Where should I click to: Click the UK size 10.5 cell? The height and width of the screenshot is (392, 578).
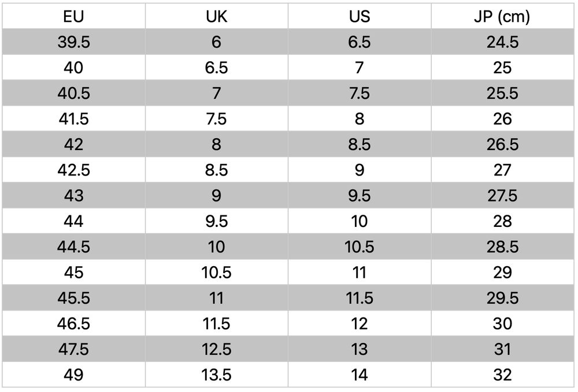(x=216, y=272)
